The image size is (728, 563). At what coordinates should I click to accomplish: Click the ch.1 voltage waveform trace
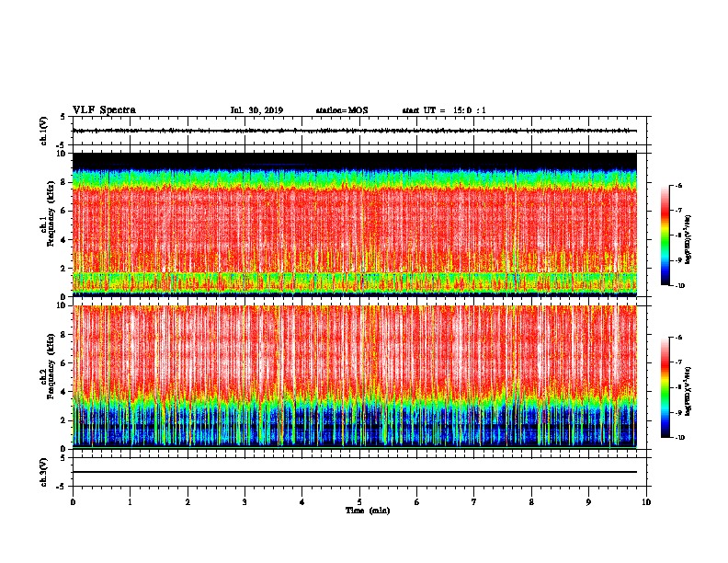[355, 131]
